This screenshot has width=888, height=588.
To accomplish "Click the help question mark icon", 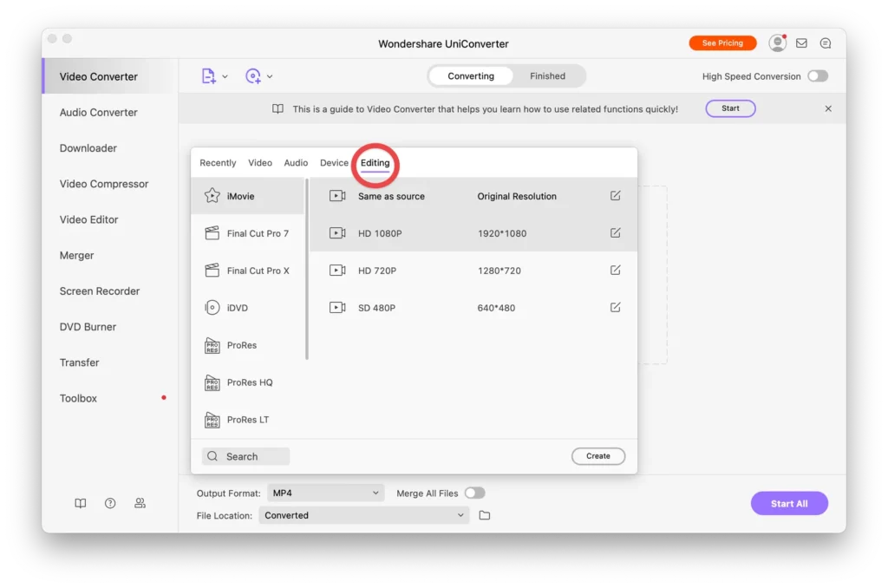I will (x=110, y=503).
